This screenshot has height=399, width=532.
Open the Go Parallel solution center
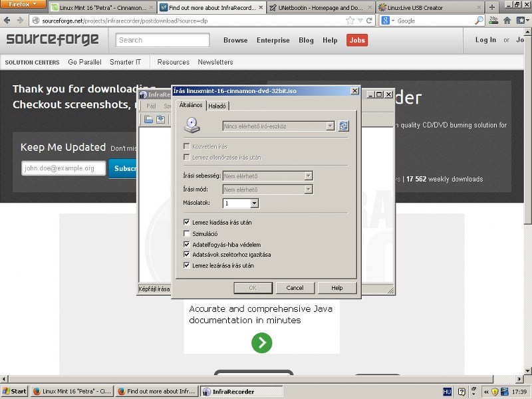tap(85, 62)
